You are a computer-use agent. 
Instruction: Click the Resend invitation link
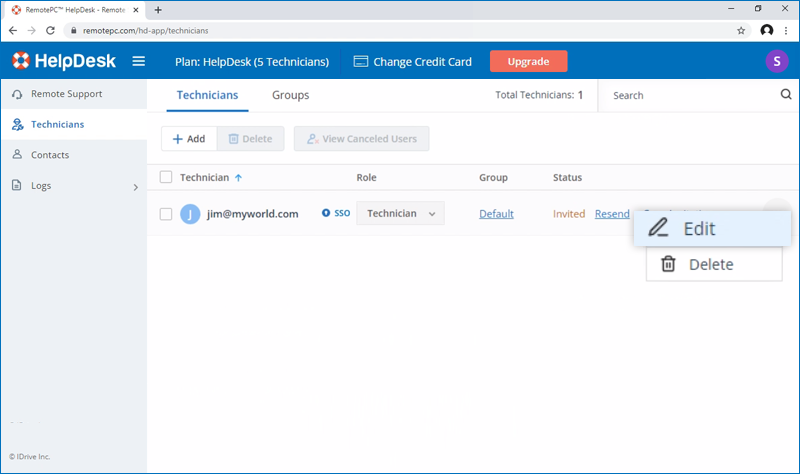click(x=612, y=214)
